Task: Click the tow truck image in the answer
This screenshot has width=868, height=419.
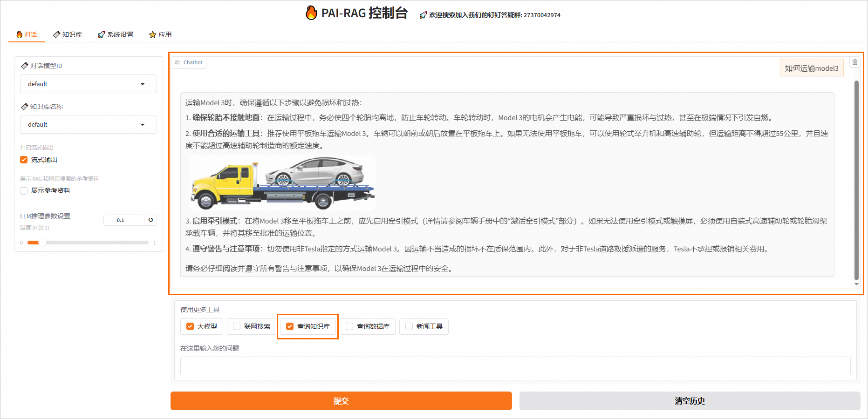Action: pyautogui.click(x=282, y=183)
